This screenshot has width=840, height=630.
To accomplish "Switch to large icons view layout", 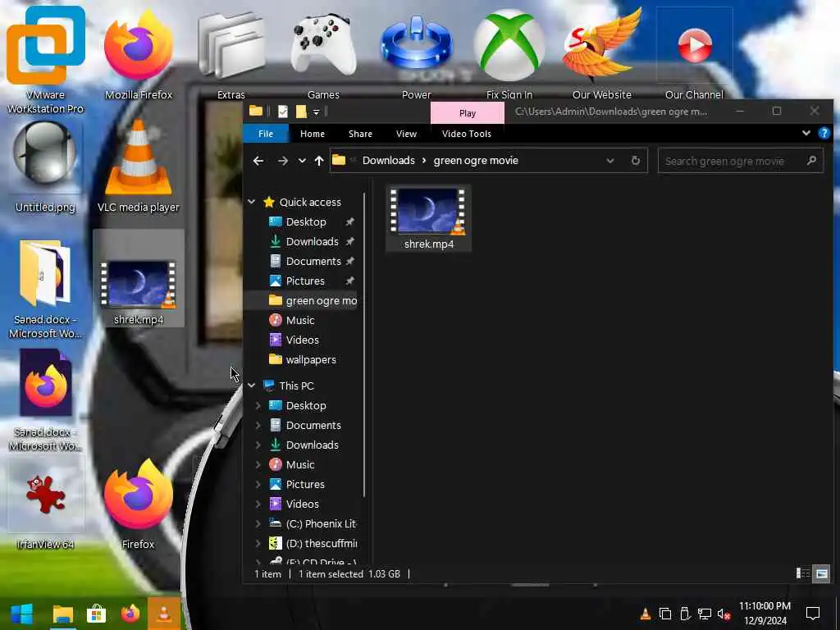I will [821, 573].
